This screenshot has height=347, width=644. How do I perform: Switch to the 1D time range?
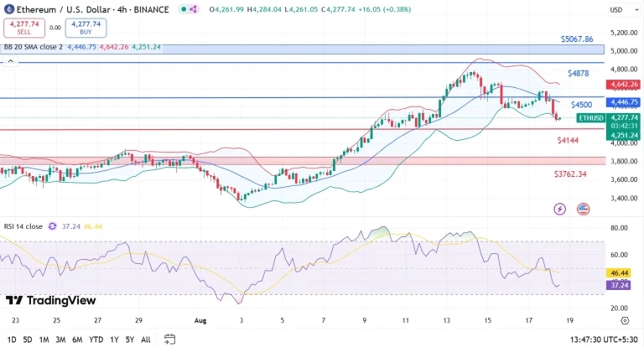(x=9, y=339)
